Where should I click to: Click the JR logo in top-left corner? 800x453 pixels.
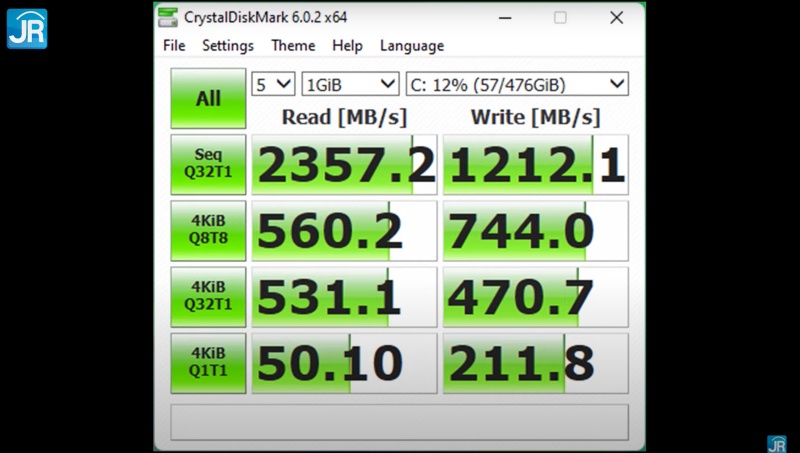point(27,28)
